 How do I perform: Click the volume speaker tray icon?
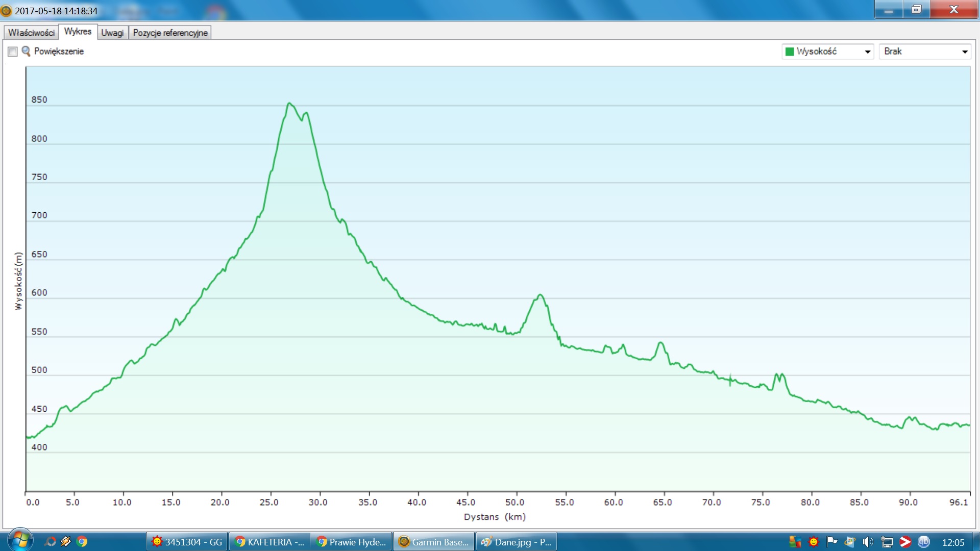(868, 542)
